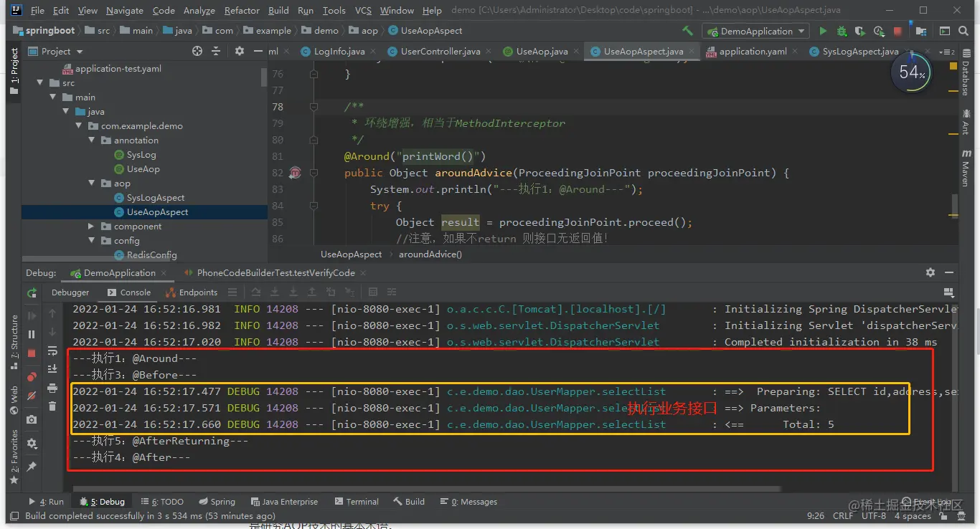The width and height of the screenshot is (980, 529).
Task: Move up the stack trace with the up arrow
Action: point(52,313)
